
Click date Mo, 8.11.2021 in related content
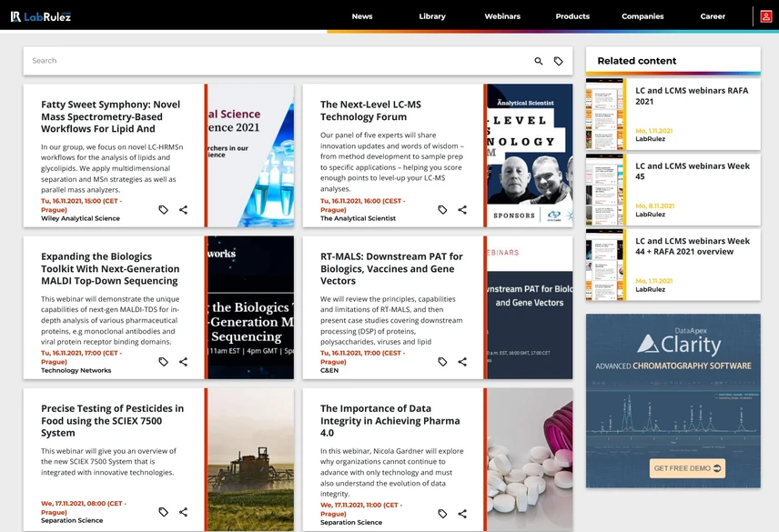655,206
